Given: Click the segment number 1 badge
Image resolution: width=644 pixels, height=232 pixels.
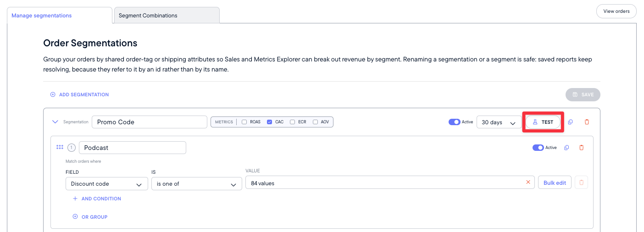Looking at the screenshot, I should pos(71,148).
